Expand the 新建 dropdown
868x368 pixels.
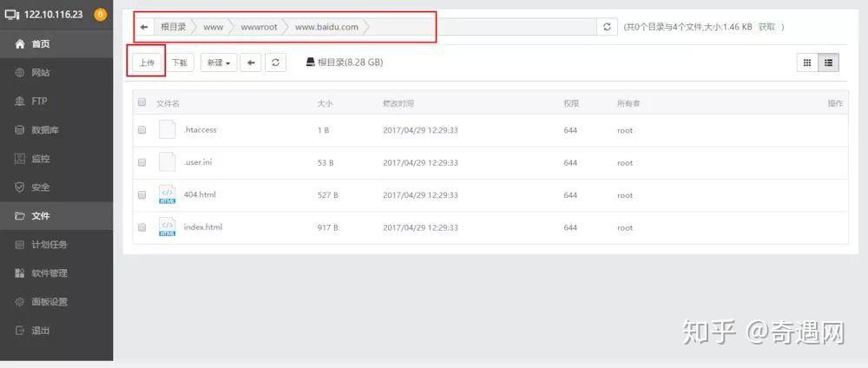click(219, 62)
